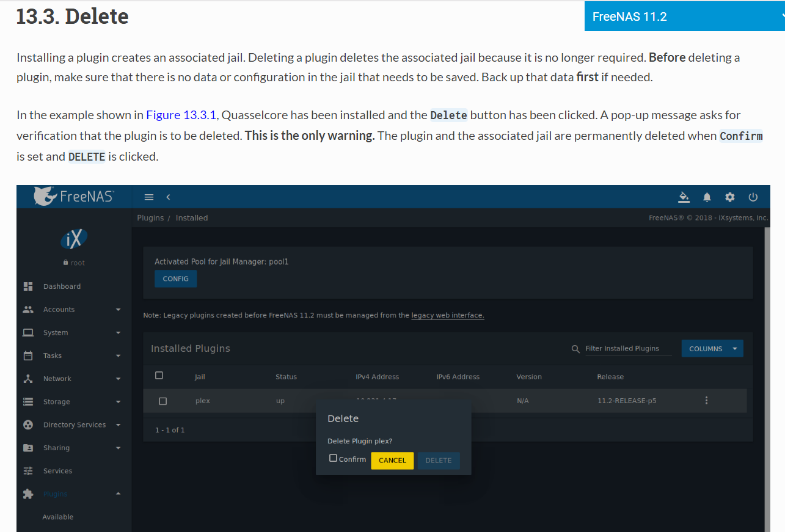Check the Confirm checkbox in dialog

pos(333,458)
